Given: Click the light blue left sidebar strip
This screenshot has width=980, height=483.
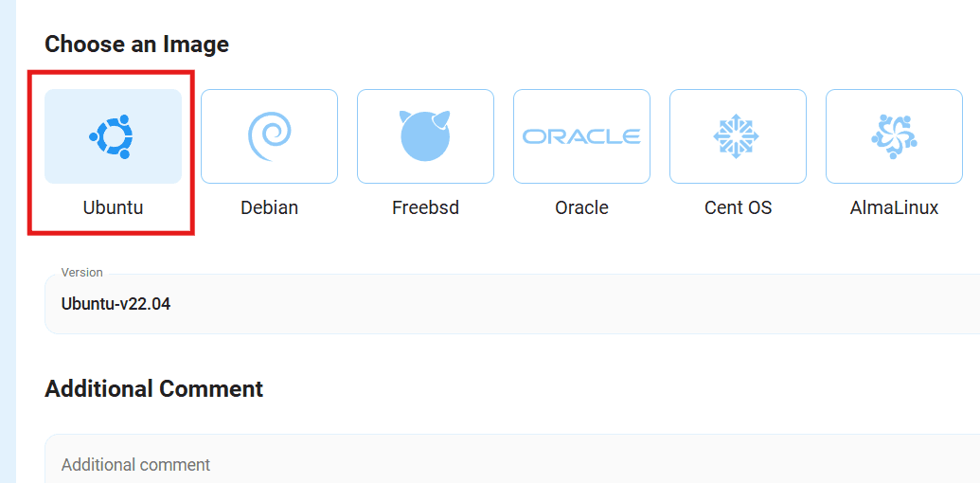Looking at the screenshot, I should [8, 241].
